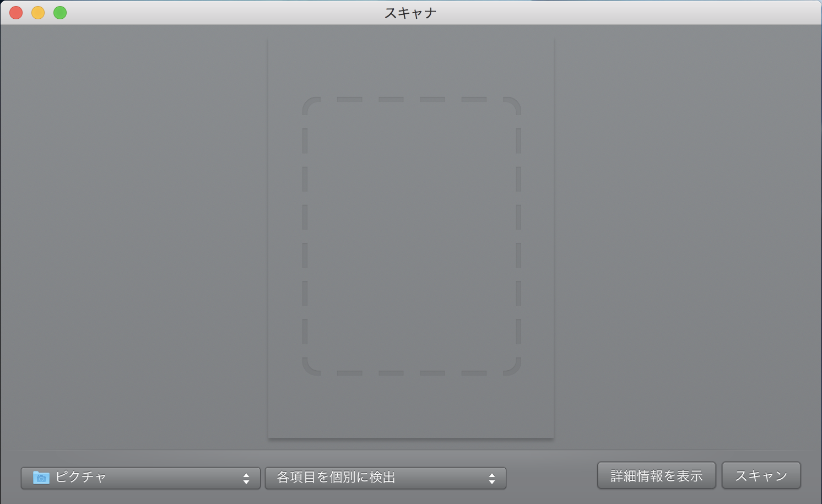Maximize the スキャナ window with green button

(60, 13)
